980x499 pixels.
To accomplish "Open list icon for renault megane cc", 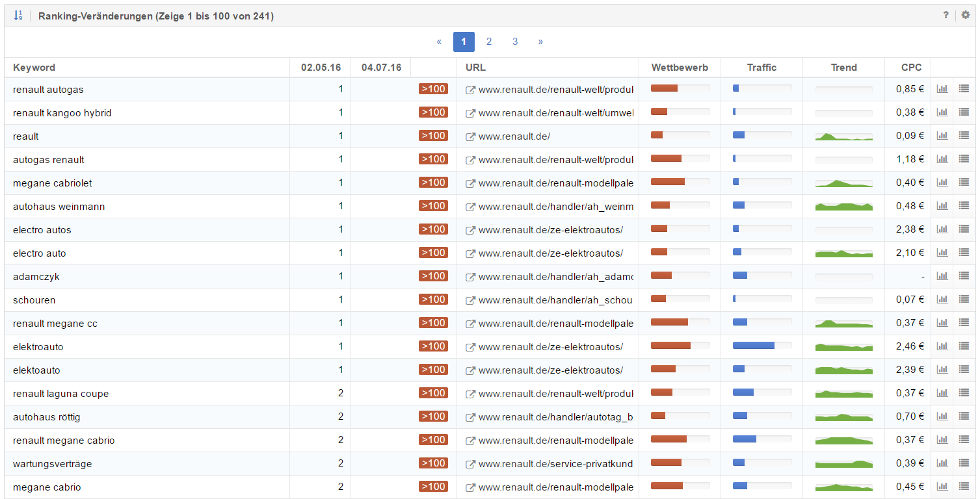I will [964, 323].
